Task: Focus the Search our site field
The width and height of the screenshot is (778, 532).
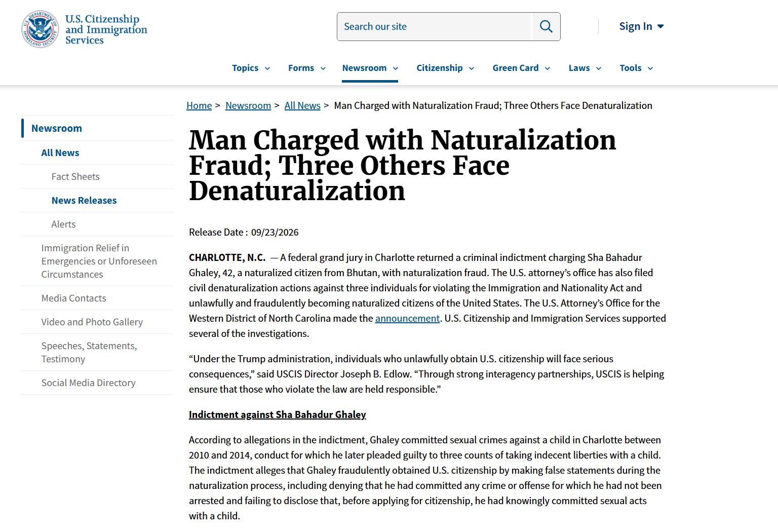Action: pyautogui.click(x=434, y=26)
